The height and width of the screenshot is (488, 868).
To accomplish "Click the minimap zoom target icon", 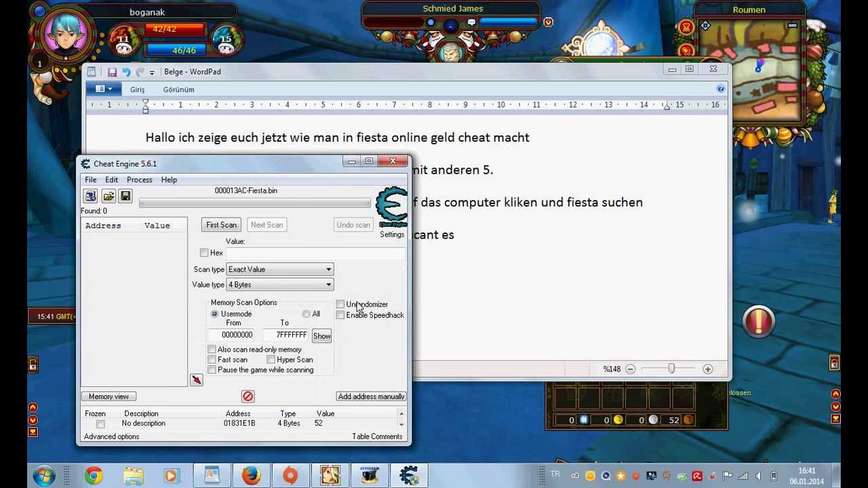I will 705,26.
